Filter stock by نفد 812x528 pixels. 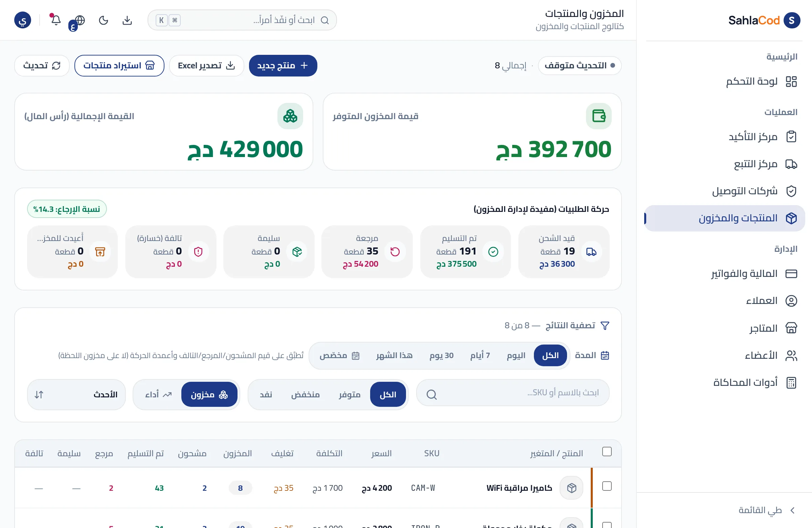266,395
